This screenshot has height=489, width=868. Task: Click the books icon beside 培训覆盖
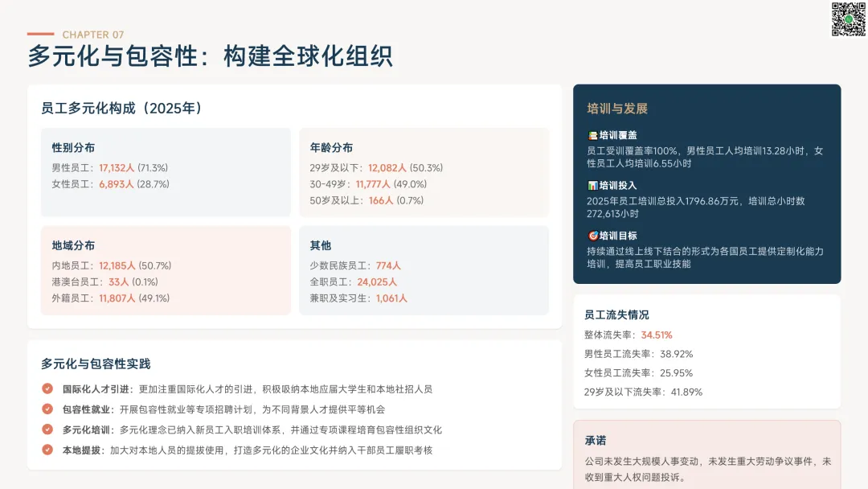point(592,135)
